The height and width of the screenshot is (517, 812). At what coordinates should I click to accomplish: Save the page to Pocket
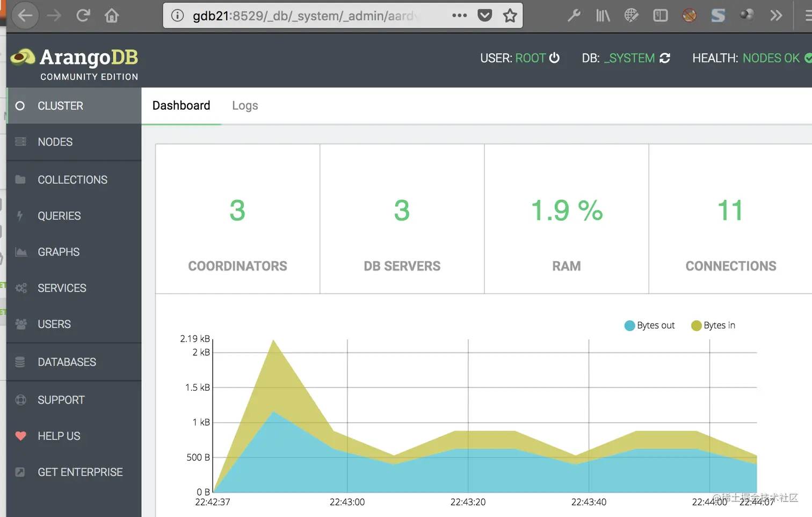tap(485, 16)
